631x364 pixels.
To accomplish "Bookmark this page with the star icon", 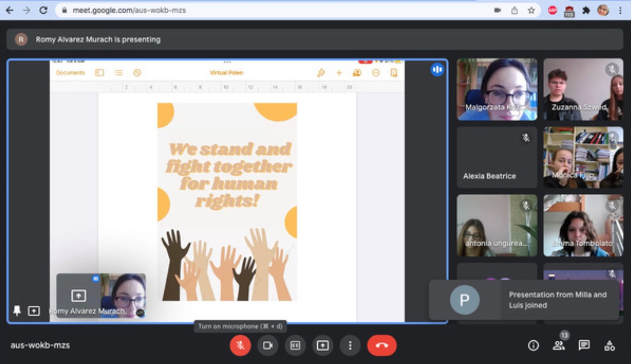I will pos(531,10).
